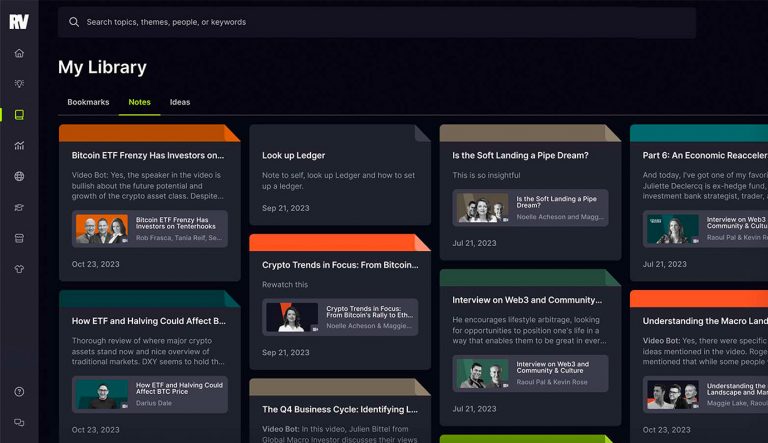Focus the search topics input field
Image resolution: width=768 pixels, height=443 pixels.
click(380, 22)
